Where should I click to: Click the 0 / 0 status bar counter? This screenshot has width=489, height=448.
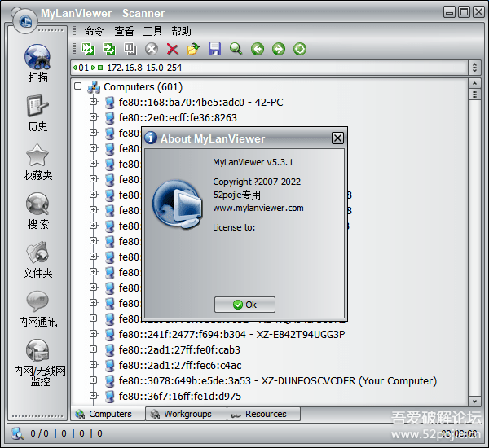tap(39, 433)
